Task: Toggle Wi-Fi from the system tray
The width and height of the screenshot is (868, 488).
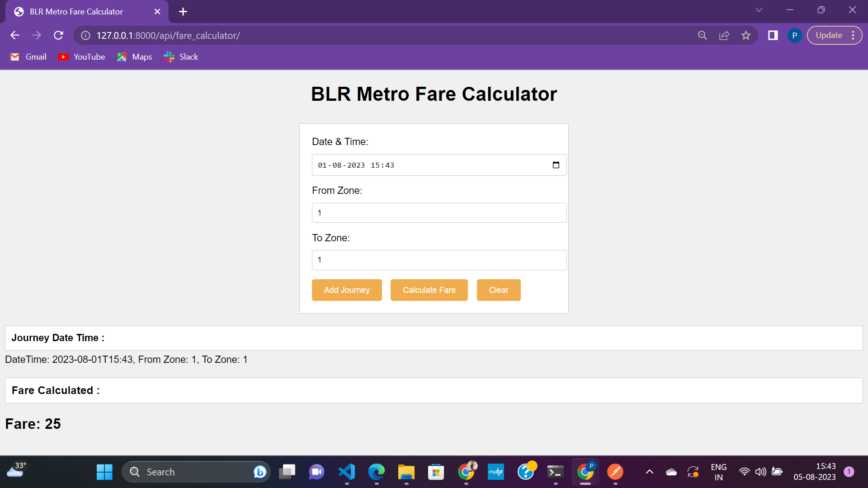Action: (745, 471)
